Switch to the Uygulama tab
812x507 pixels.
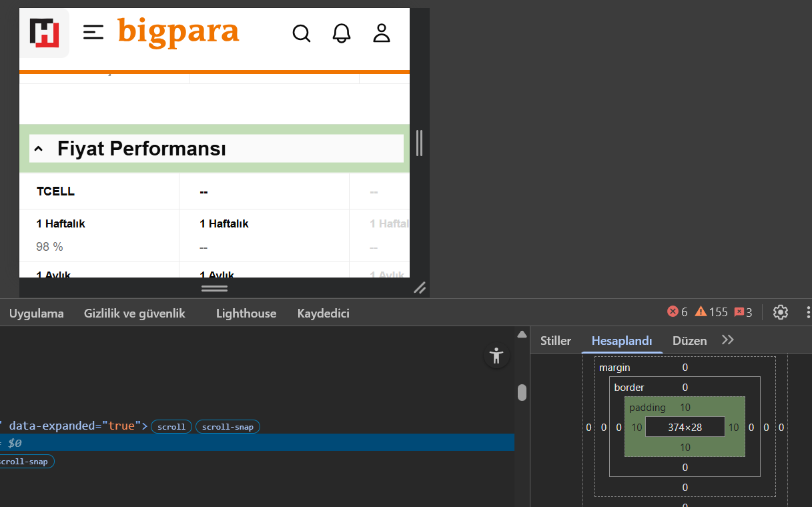37,313
